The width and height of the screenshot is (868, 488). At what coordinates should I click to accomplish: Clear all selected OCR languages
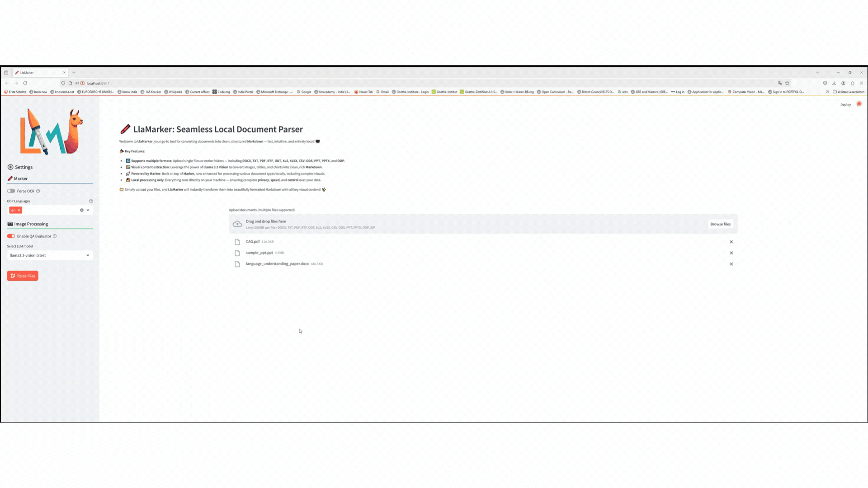coord(82,210)
